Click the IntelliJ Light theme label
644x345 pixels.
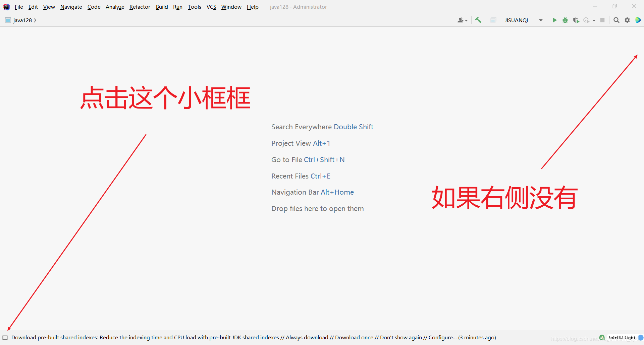[622, 338]
